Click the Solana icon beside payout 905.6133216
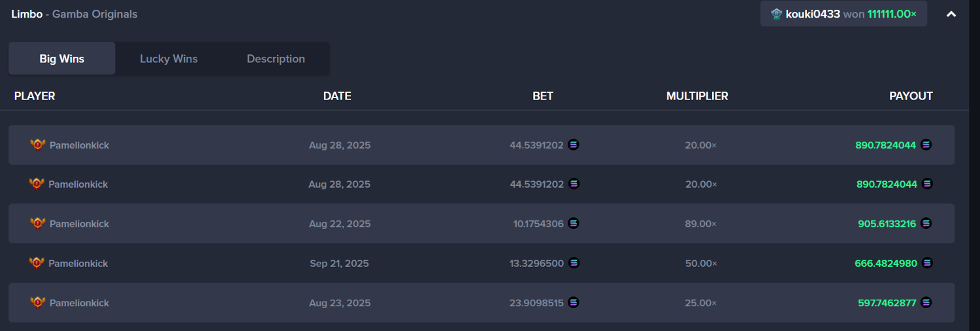Screen dimensions: 980x331 (x=926, y=223)
